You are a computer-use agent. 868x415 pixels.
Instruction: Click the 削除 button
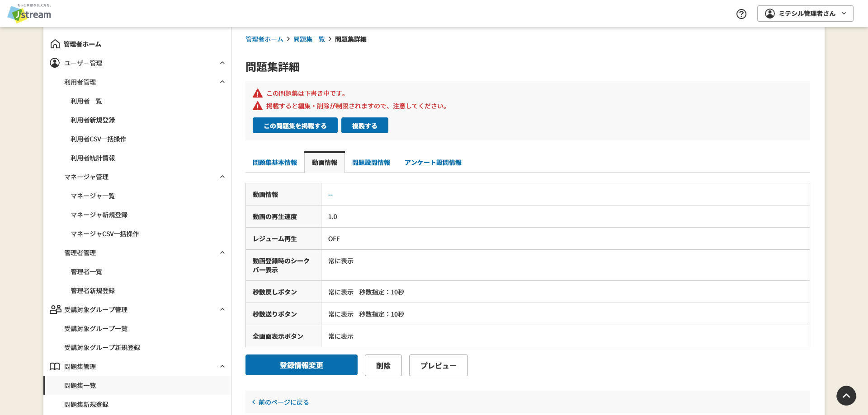point(383,365)
